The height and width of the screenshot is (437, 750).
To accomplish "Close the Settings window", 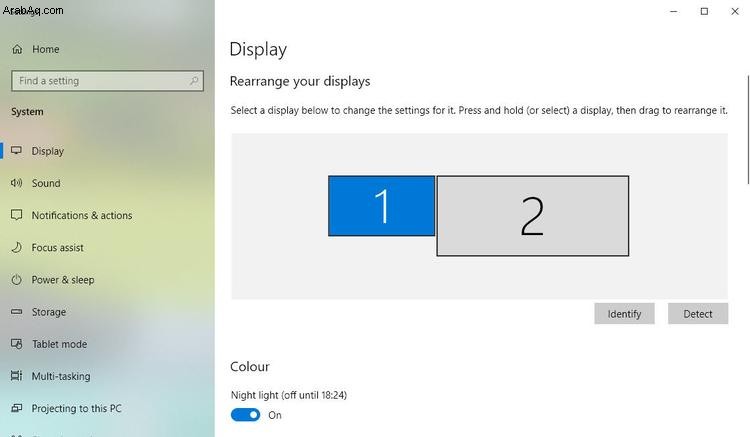I will (x=735, y=11).
